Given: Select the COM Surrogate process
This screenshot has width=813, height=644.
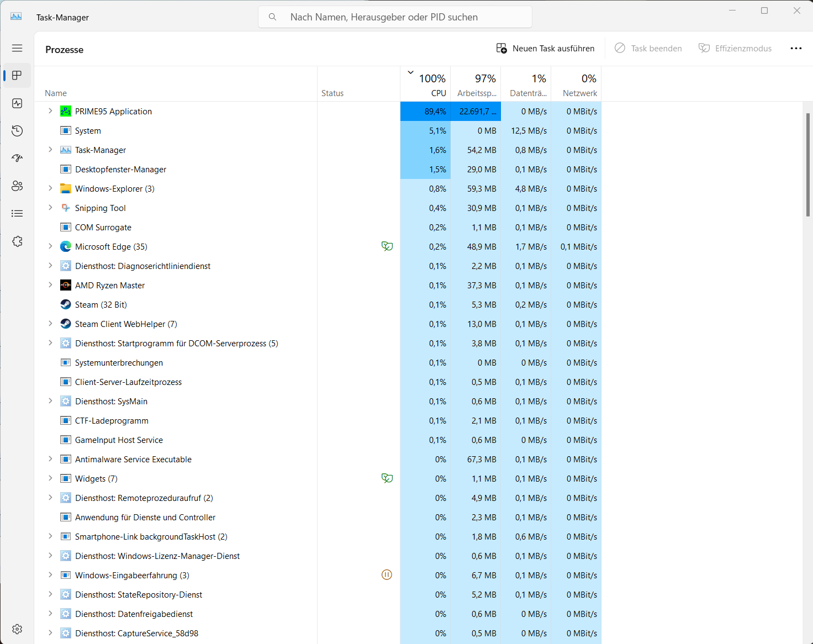Looking at the screenshot, I should point(318,227).
